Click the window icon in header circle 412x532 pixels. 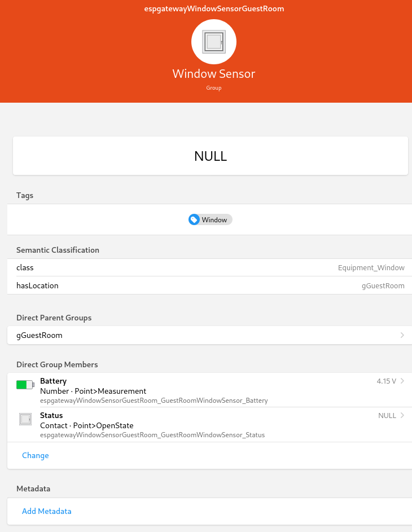click(x=214, y=42)
